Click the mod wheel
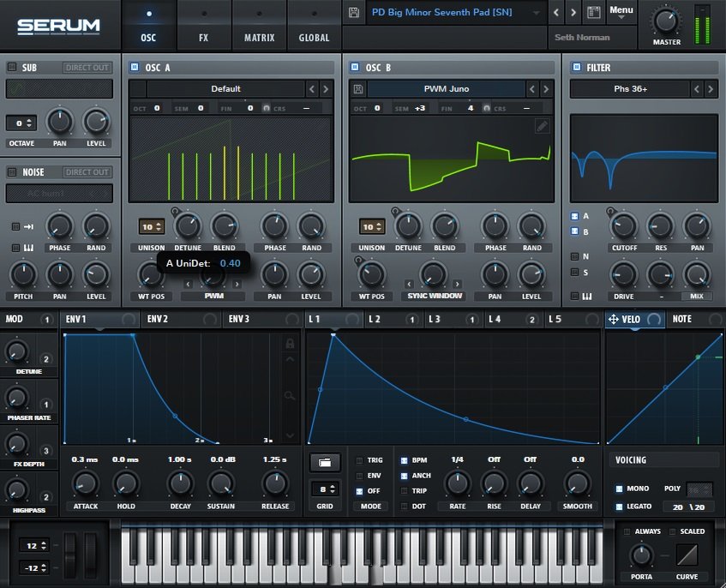The height and width of the screenshot is (588, 726). (90, 554)
